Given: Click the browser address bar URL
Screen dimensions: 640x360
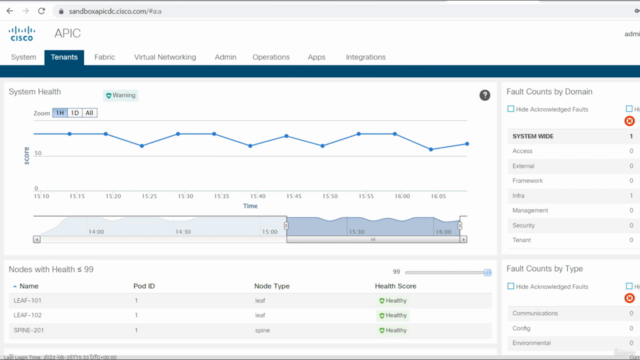Looking at the screenshot, I should point(115,11).
